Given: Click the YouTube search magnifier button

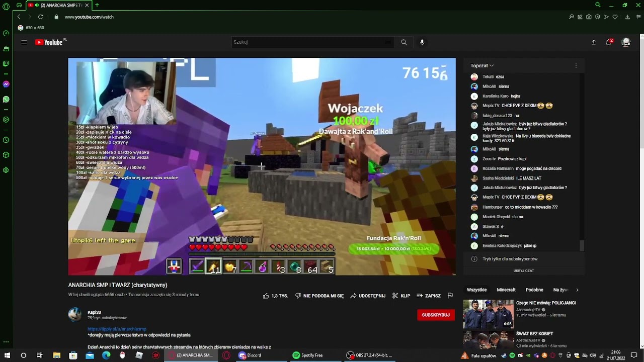Looking at the screenshot, I should click(x=404, y=42).
